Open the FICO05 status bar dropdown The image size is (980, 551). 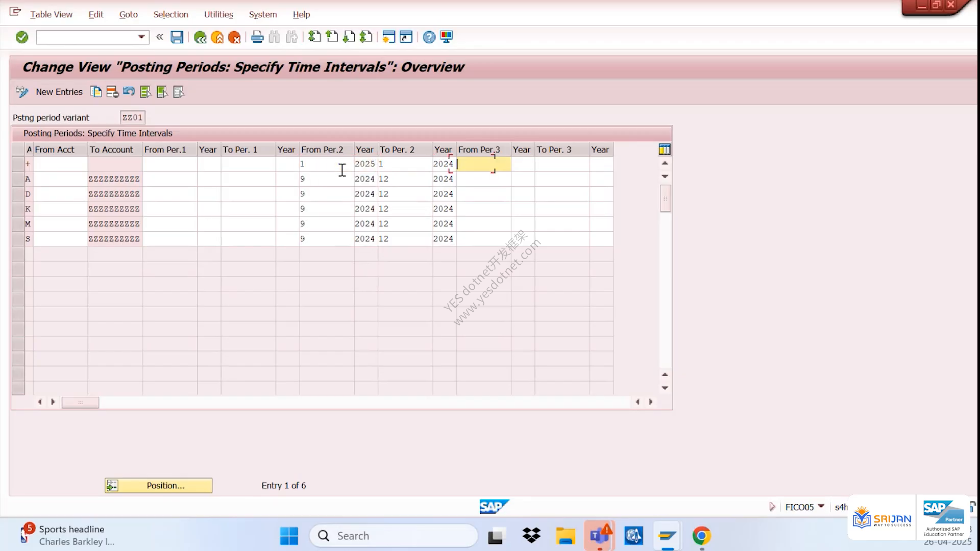[x=821, y=507]
